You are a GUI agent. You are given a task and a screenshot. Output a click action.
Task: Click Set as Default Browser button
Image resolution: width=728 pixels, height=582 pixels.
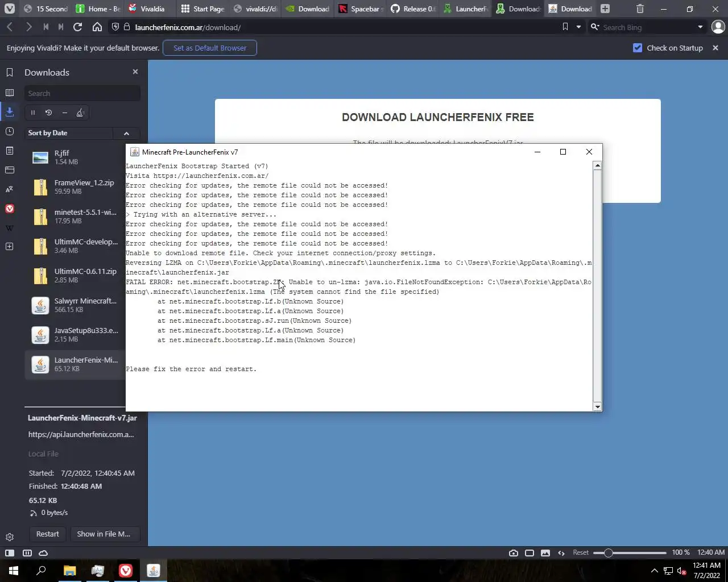(x=210, y=48)
